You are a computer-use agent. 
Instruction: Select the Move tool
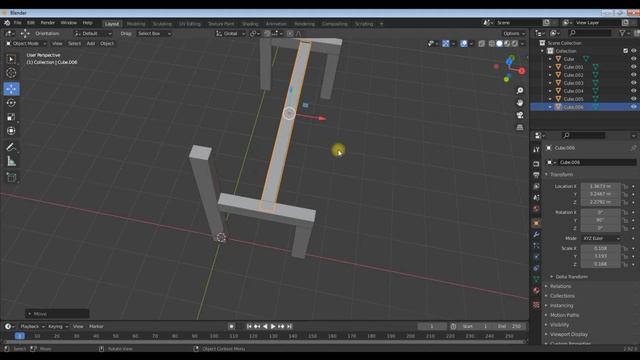coord(11,89)
